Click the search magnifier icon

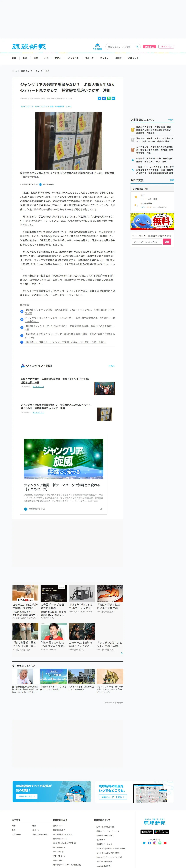pos(137,47)
